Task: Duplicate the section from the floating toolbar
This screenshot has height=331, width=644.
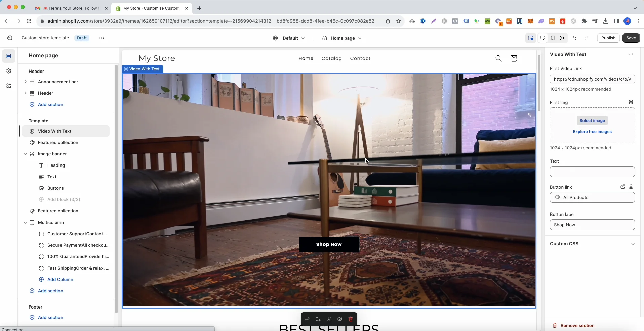Action: [329, 319]
